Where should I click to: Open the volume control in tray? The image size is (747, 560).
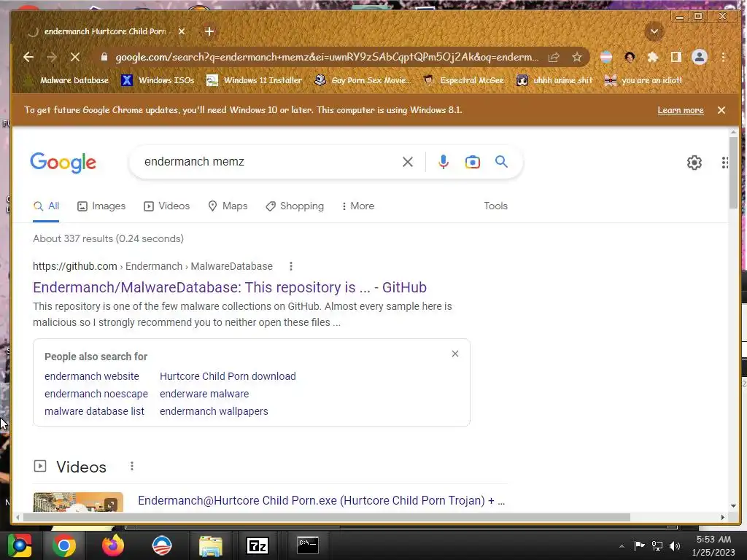pyautogui.click(x=675, y=546)
